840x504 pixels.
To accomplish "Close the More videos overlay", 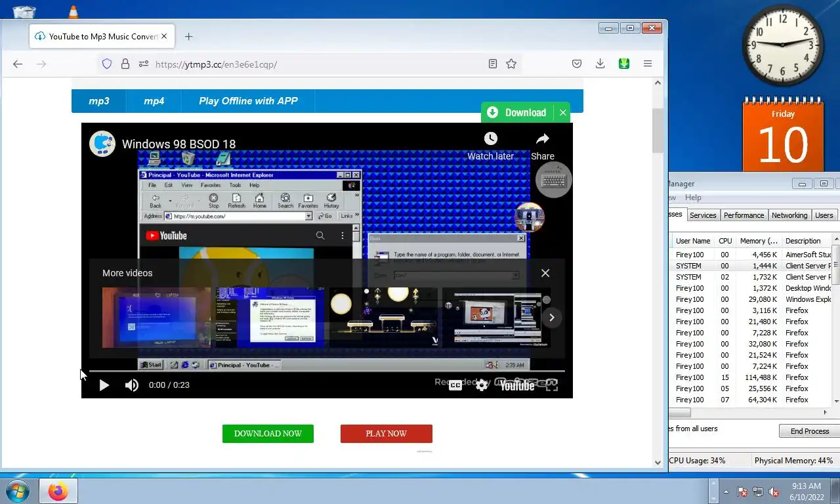I will 545,273.
